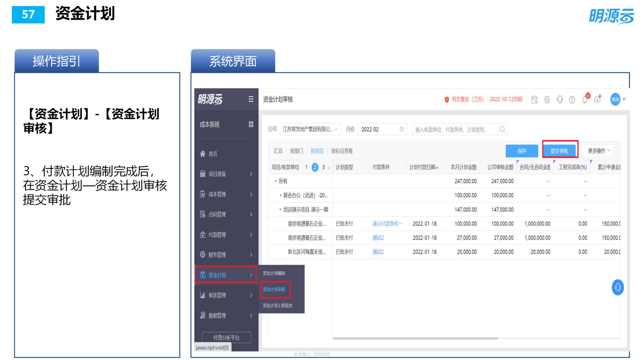This screenshot has height=361, width=644.
Task: Open the 测试2 payment condition link
Action: [378, 237]
